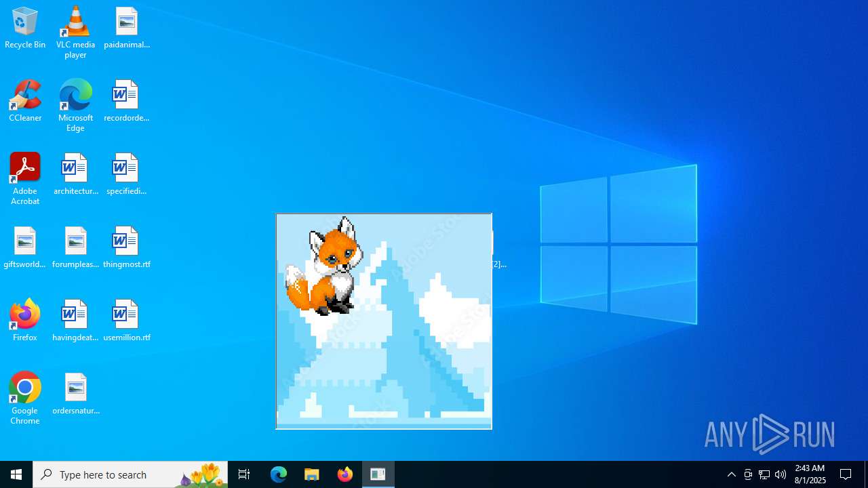Launch Microsoft Edge desktop shortcut
Viewport: 868px width, 488px height.
tap(75, 105)
